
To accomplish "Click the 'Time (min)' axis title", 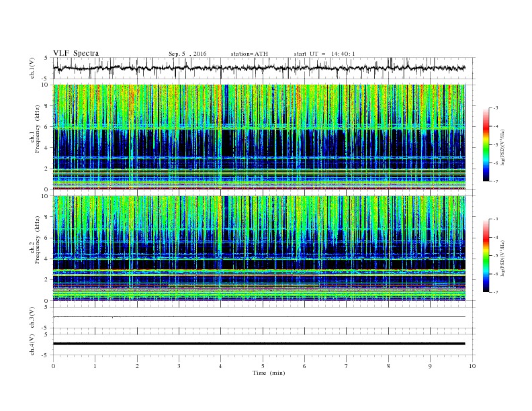I will pos(269,373).
